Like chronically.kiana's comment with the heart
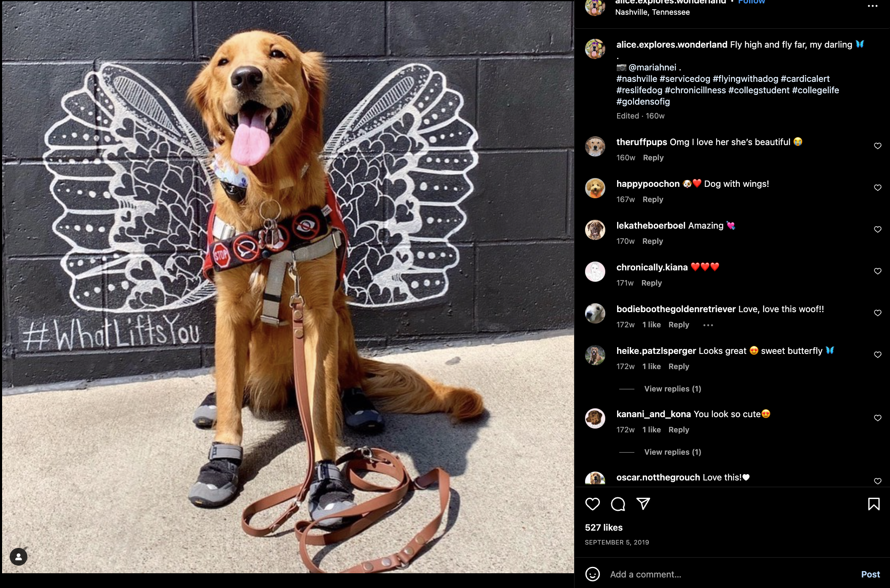Screen dimensions: 890x588 click(x=878, y=271)
